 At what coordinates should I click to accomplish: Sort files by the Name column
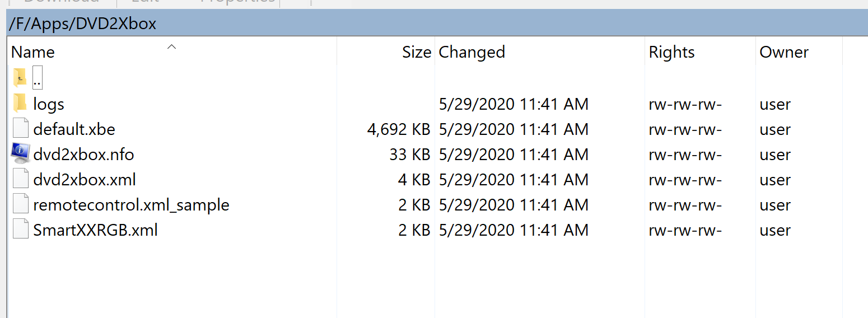coord(33,52)
